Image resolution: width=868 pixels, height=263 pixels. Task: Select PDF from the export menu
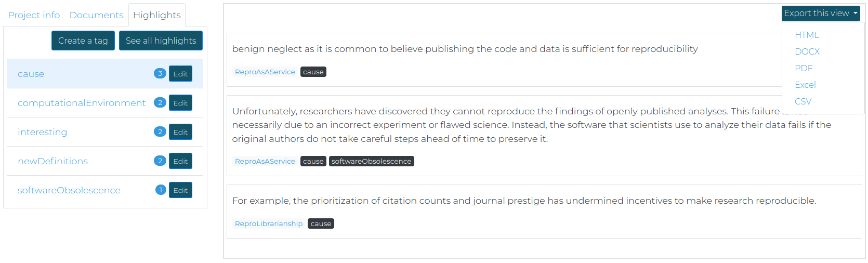coord(804,68)
